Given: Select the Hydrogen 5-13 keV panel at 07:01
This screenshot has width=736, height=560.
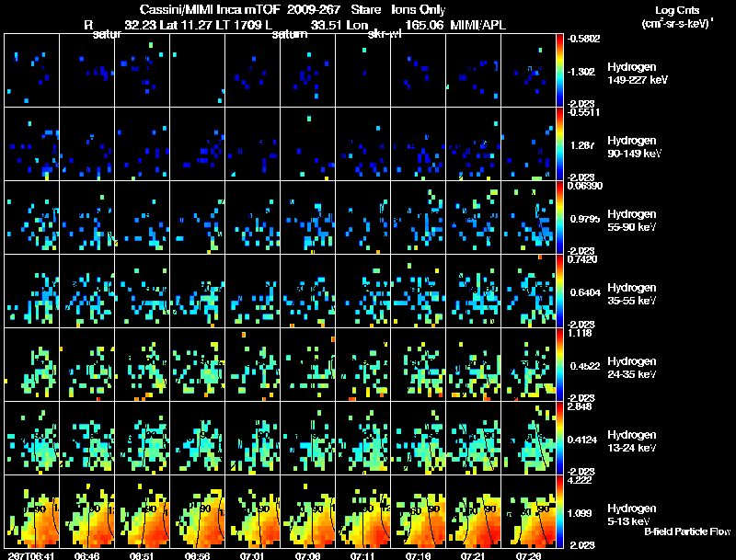Looking at the screenshot, I should pos(252,511).
